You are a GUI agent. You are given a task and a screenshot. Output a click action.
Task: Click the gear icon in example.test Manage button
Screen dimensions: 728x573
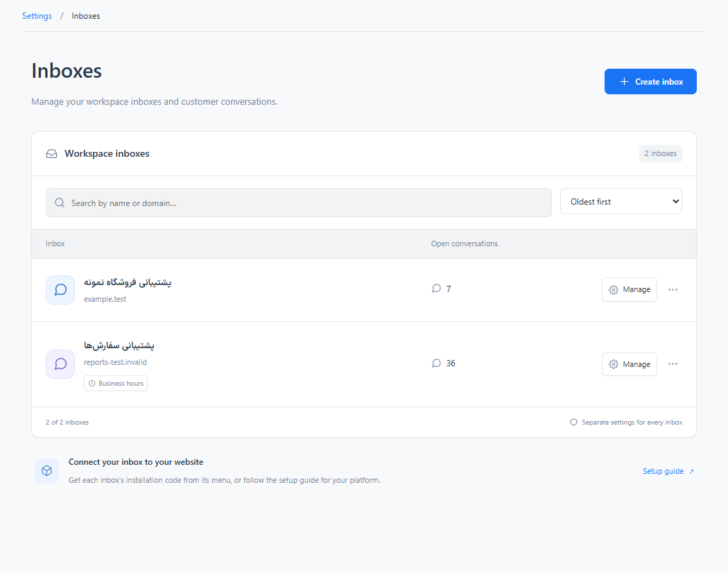[x=614, y=289]
